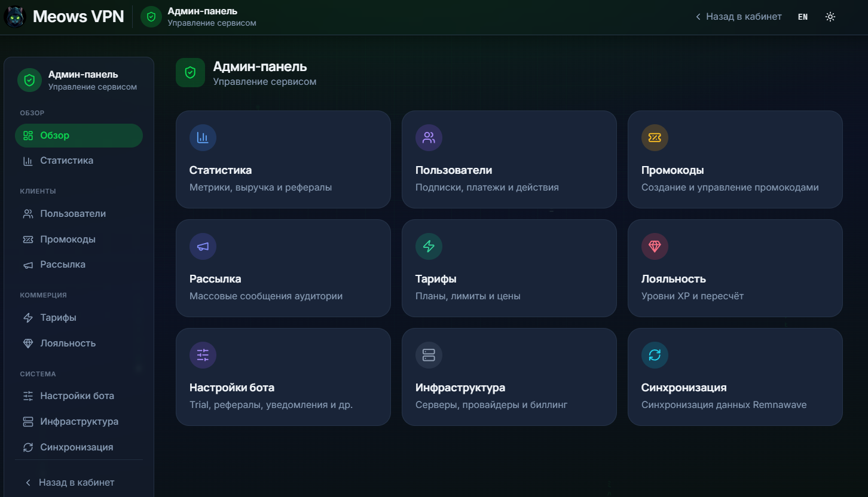Click text 'Подписки, платежи и действия'
868x497 pixels.
[487, 188]
